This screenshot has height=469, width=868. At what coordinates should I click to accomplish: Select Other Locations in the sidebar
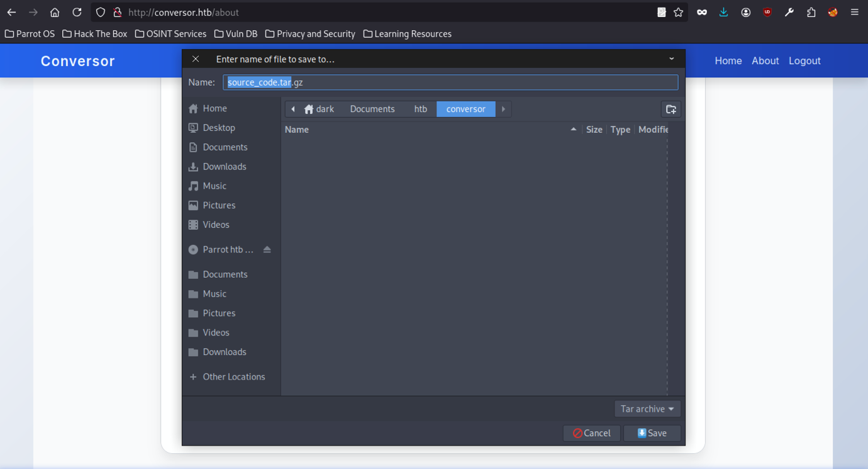click(233, 376)
